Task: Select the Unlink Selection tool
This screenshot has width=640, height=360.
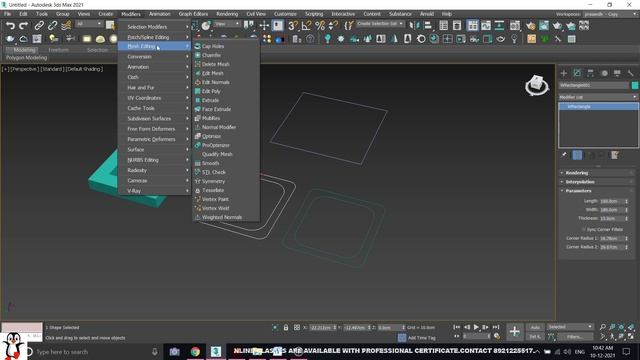Action: point(52,26)
